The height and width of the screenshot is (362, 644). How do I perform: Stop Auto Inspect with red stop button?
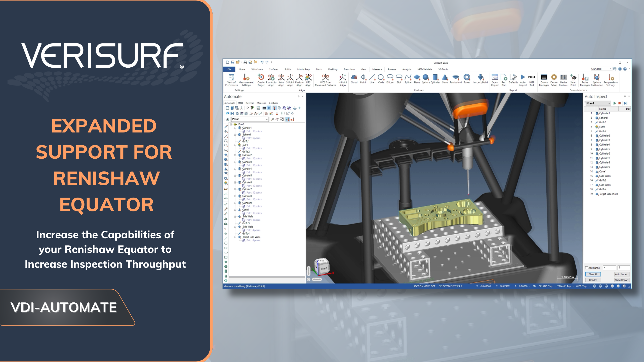point(620,103)
